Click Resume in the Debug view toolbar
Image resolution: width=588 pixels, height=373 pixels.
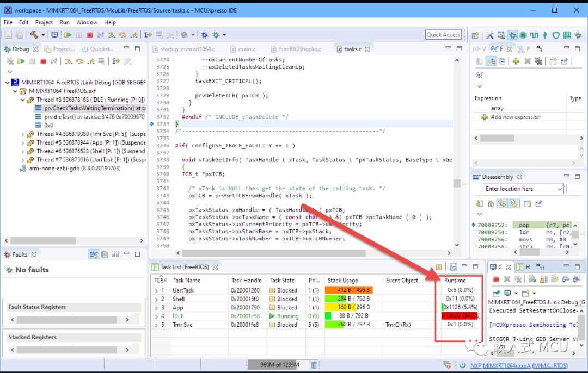(21, 61)
